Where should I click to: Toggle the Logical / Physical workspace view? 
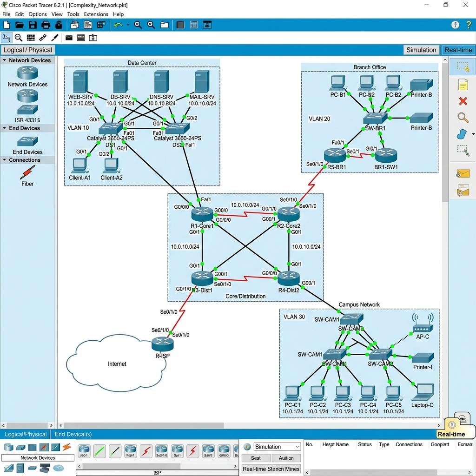(x=27, y=50)
